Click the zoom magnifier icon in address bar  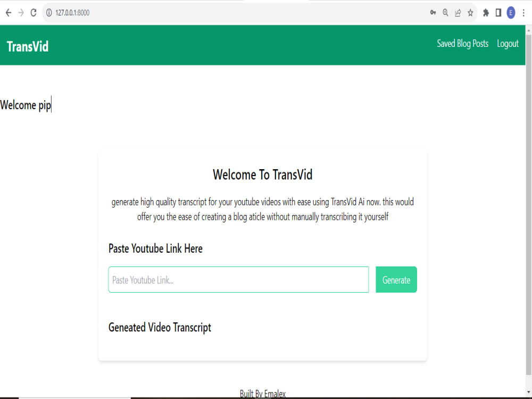click(x=445, y=12)
